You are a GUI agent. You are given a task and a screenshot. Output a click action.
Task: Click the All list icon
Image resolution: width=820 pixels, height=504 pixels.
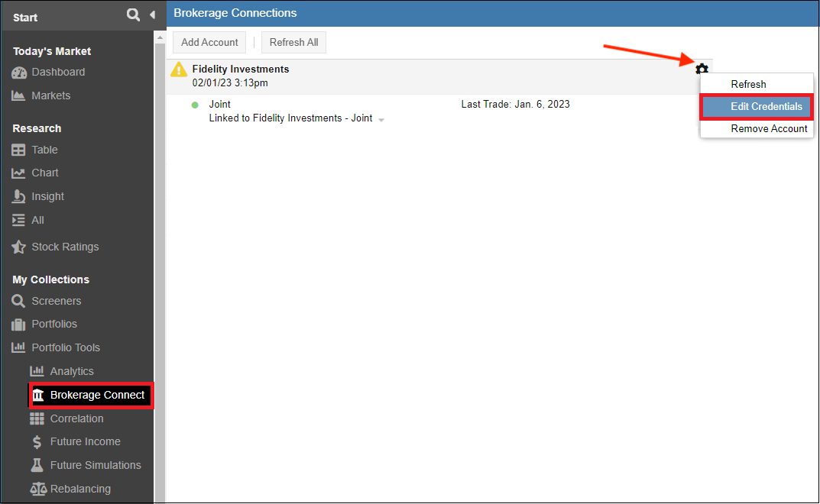pyautogui.click(x=18, y=220)
